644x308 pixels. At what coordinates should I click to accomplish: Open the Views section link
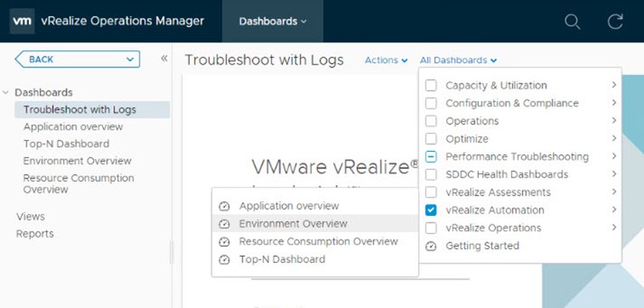click(31, 217)
